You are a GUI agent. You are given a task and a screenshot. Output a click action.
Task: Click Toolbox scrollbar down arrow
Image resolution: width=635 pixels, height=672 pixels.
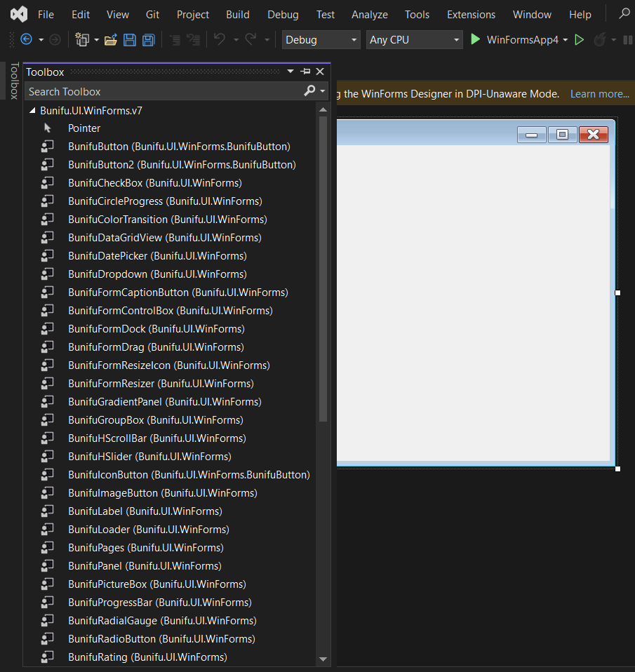(323, 659)
